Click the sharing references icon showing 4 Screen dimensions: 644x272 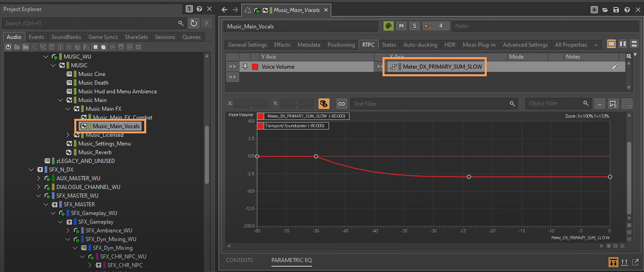coord(428,26)
